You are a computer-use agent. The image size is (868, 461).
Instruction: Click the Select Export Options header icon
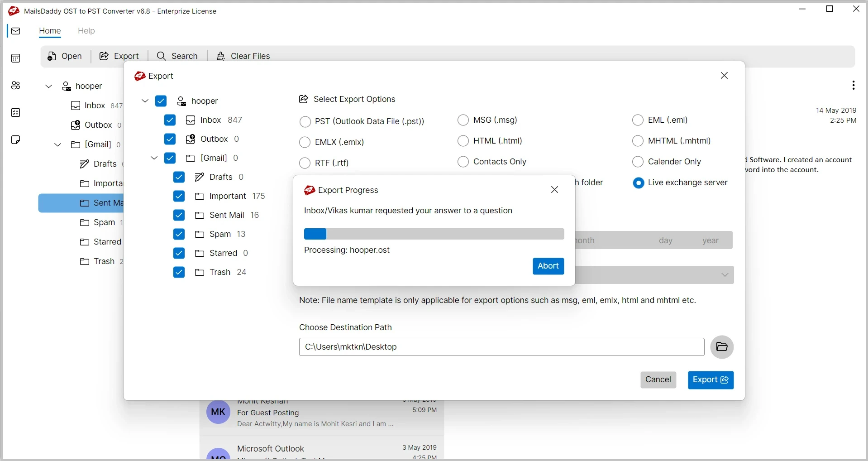point(304,99)
